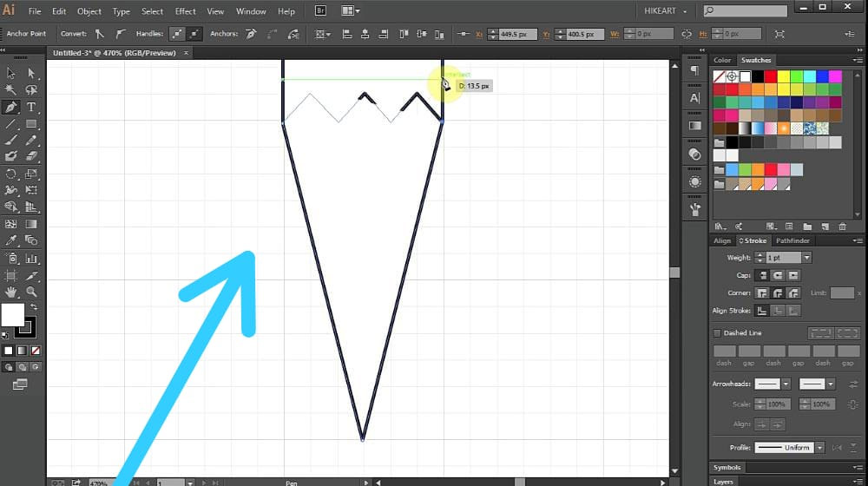Open the Edit menu
Screen dimensions: 868x486
tap(59, 11)
